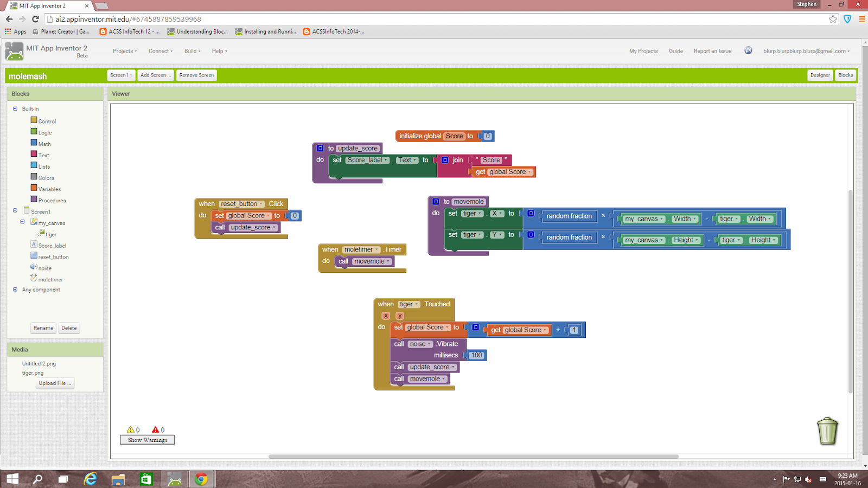This screenshot has width=868, height=488.
Task: Go to My Projects
Action: coord(643,51)
